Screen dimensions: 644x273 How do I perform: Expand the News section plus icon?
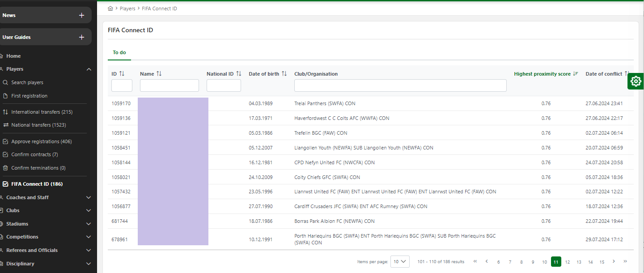(x=81, y=15)
